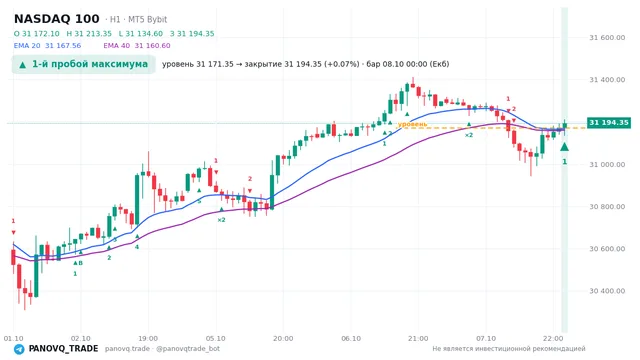Click the 31 000.00 price axis label
This screenshot has height=360, width=640.
[607, 164]
